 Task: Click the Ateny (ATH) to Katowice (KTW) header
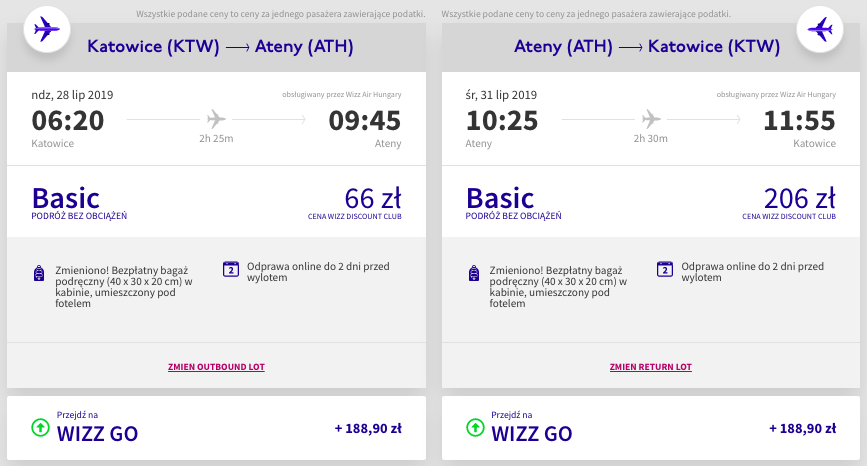tap(647, 47)
